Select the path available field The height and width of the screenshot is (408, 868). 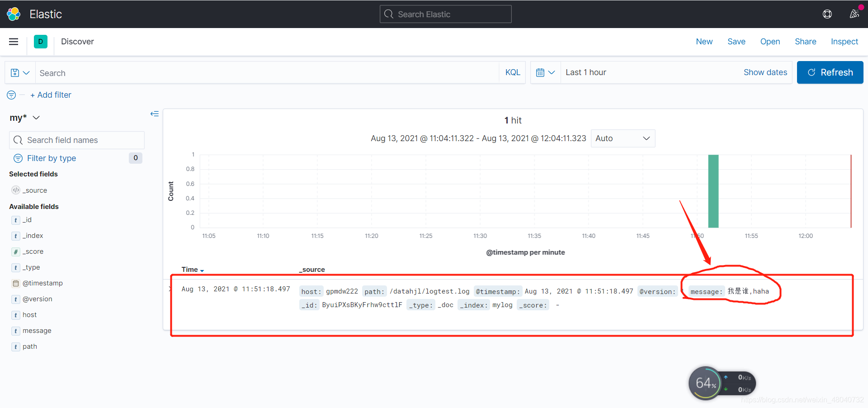click(x=30, y=346)
